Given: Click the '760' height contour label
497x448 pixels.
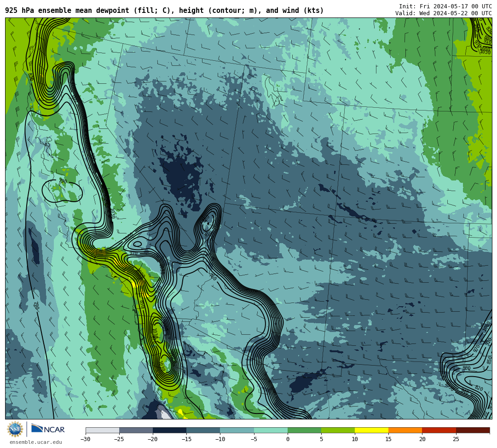Looking at the screenshot, I should pos(213,277).
